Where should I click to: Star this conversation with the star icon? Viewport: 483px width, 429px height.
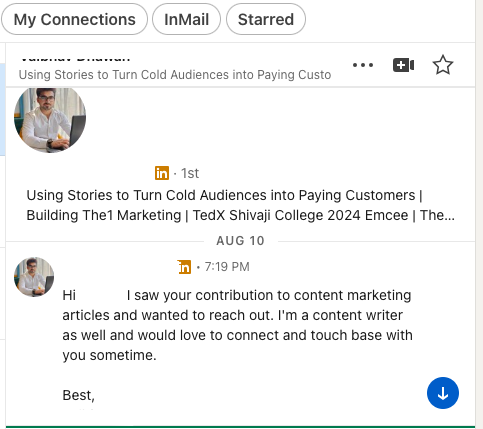tap(443, 65)
